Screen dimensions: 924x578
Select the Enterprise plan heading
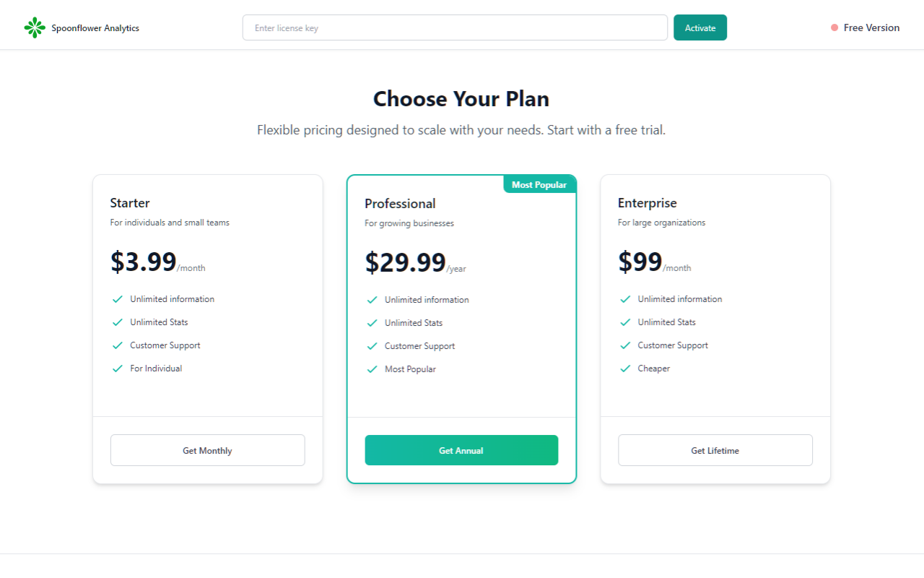point(648,203)
